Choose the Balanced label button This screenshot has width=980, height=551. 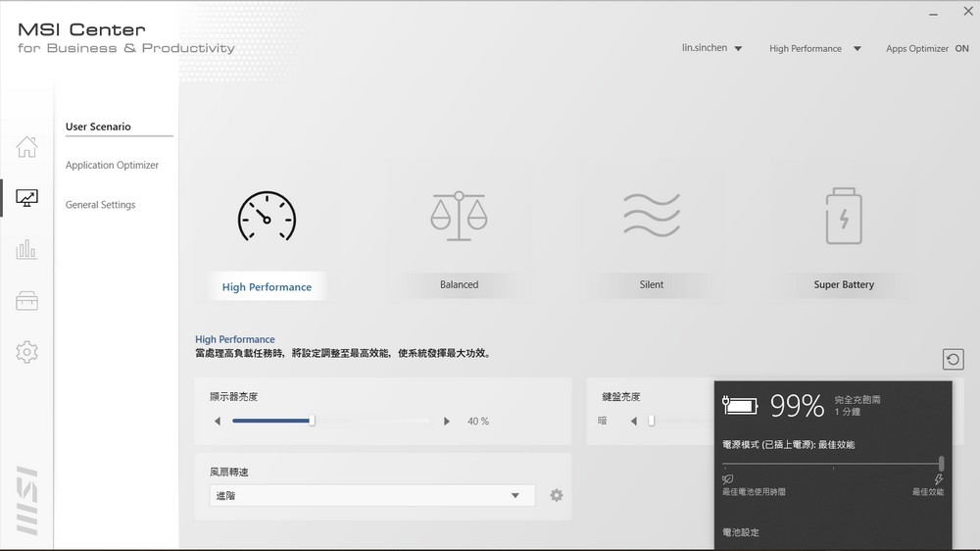(459, 284)
